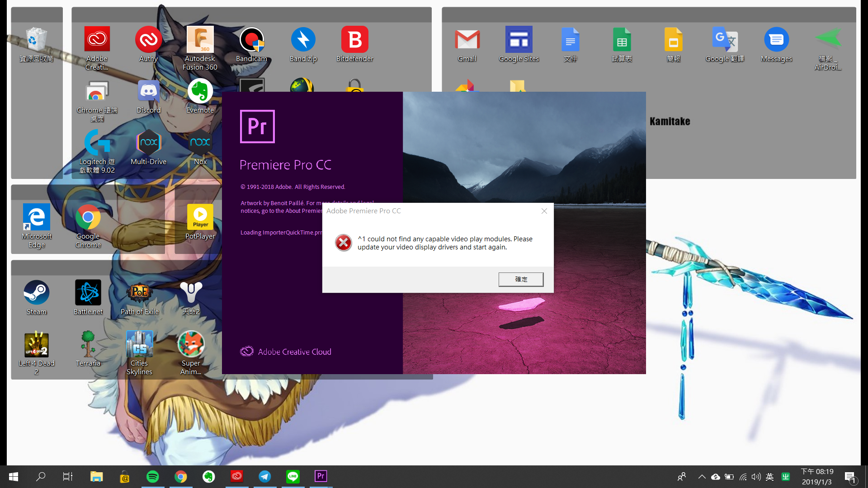Select the Chrome remote desktop shortcut

97,101
